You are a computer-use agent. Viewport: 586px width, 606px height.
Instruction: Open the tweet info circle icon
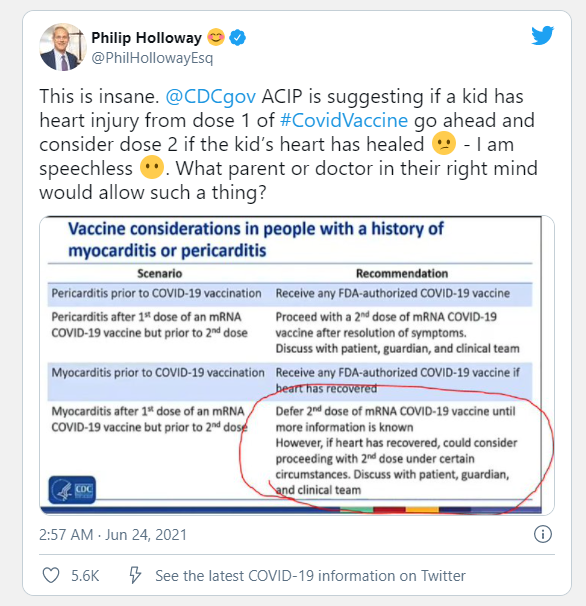543,535
